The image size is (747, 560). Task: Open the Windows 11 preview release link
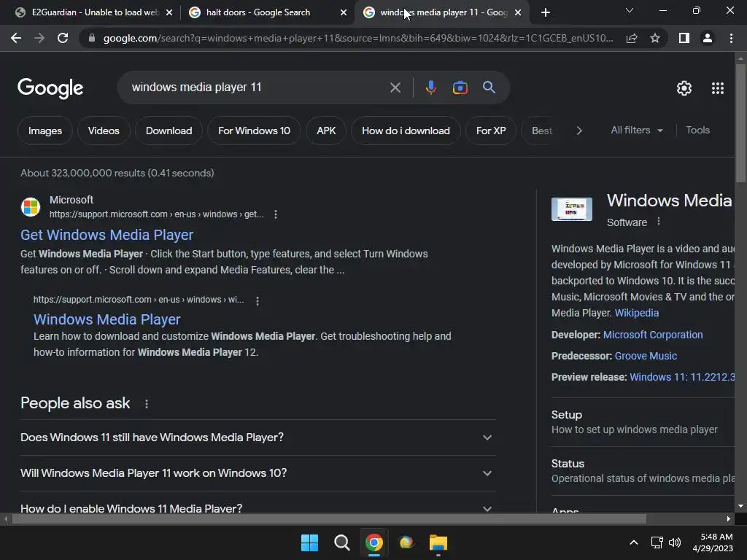click(x=682, y=377)
